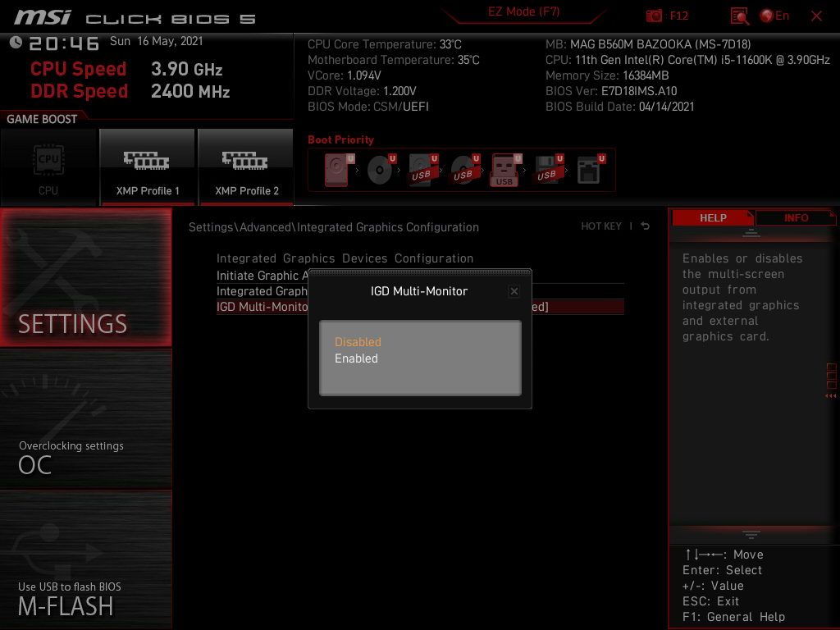The image size is (840, 630).
Task: Click the F1: General Help hint
Action: [x=733, y=617]
